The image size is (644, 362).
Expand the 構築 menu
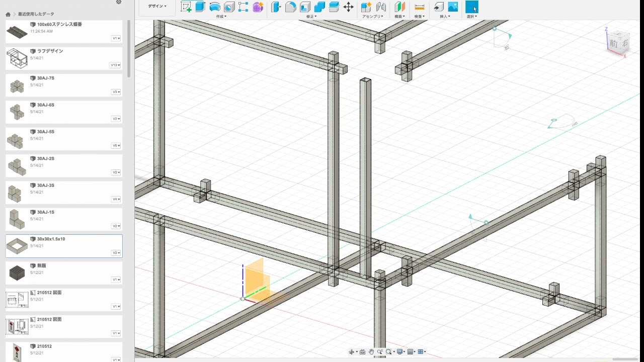coord(399,17)
